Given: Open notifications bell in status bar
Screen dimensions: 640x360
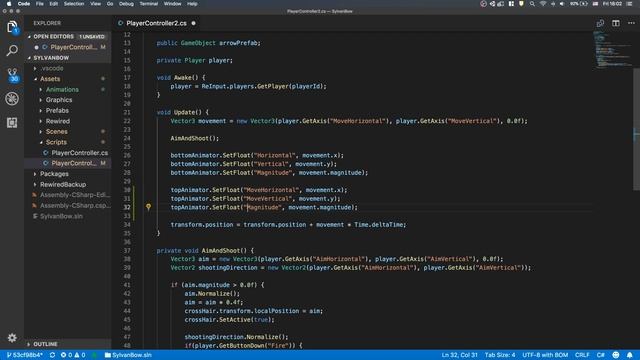Looking at the screenshot, I should point(630,355).
